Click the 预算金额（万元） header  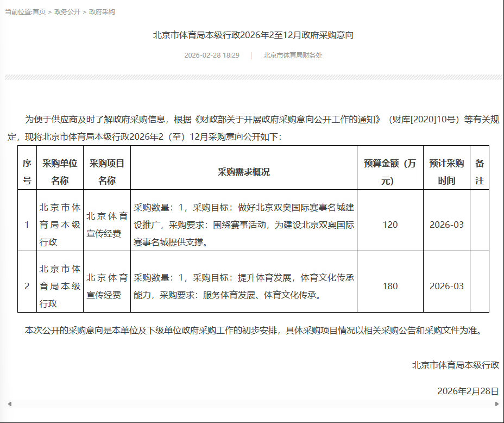point(389,167)
